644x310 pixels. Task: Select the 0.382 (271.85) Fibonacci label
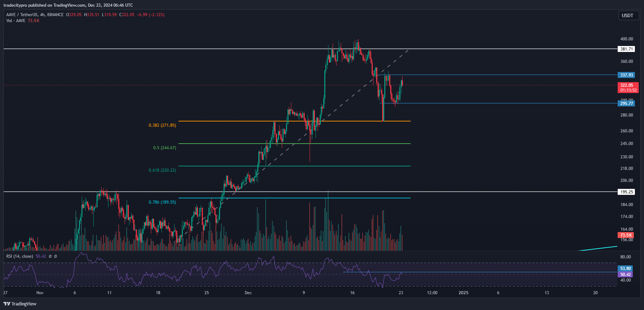coord(162,125)
